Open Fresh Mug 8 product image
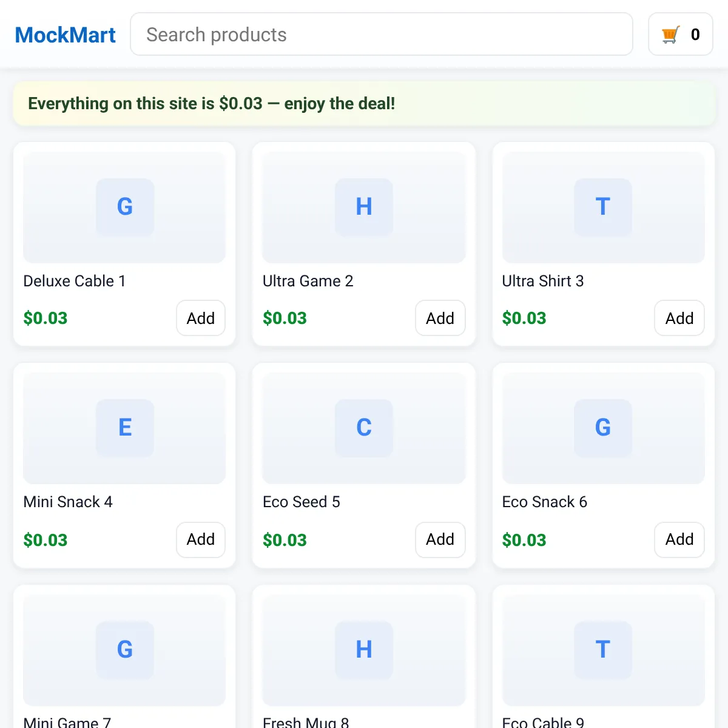This screenshot has width=728, height=728. [x=364, y=650]
